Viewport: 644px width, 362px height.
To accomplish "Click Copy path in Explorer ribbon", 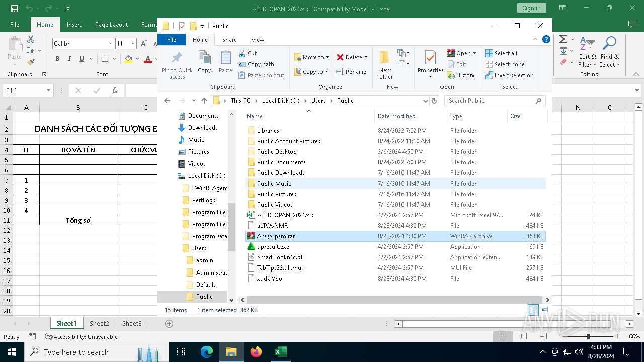I will click(x=256, y=64).
